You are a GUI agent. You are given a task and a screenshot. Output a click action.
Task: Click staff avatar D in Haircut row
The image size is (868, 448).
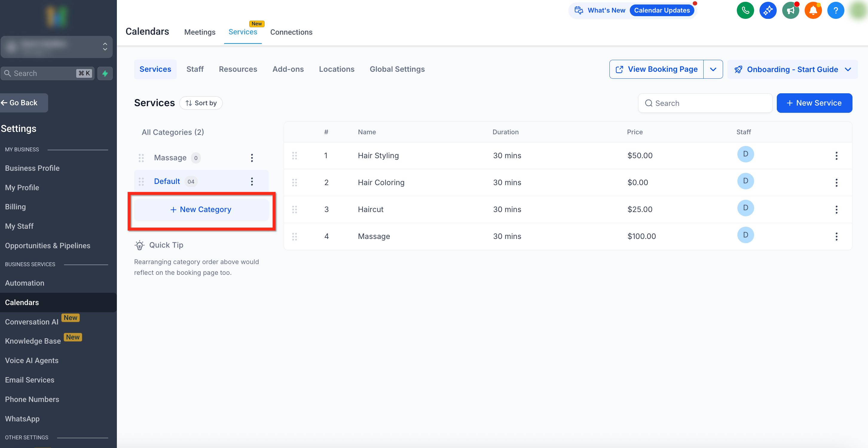[x=745, y=208]
